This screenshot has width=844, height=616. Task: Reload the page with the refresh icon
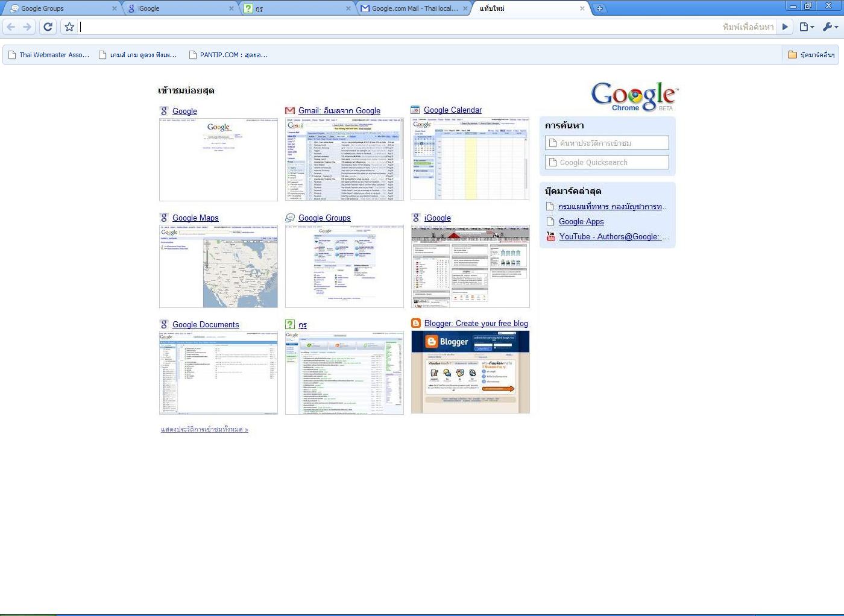pyautogui.click(x=48, y=27)
